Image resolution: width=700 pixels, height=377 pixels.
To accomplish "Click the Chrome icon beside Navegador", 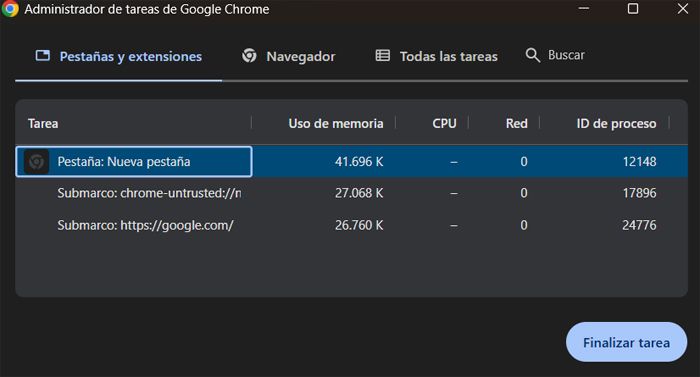I will click(249, 56).
